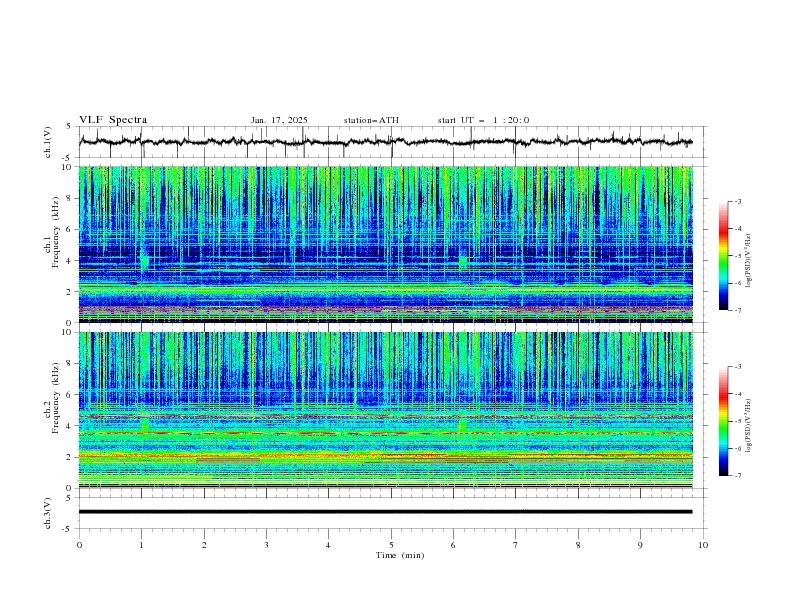Click the '-3' tick on upper colorbar
This screenshot has height=612, width=792.
pos(737,201)
